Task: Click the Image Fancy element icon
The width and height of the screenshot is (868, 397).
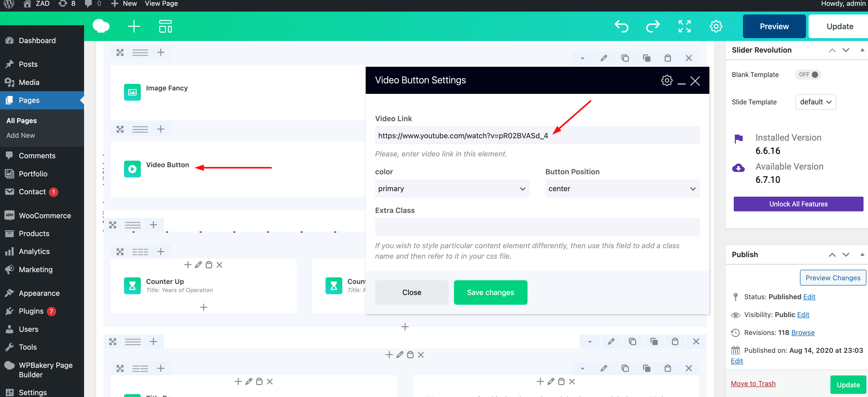Action: click(132, 92)
